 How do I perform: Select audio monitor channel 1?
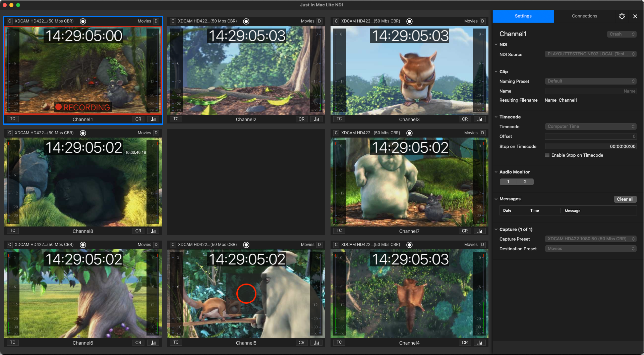point(508,182)
